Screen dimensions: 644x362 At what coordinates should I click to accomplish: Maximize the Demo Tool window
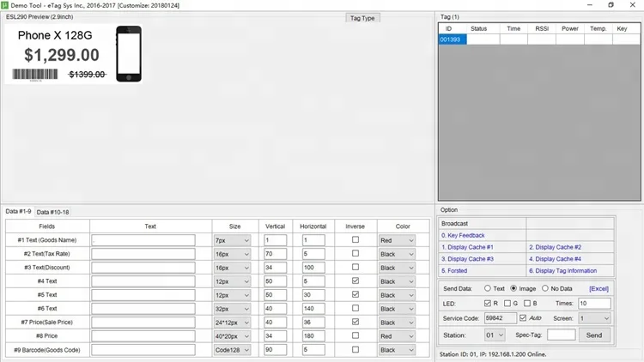611,5
